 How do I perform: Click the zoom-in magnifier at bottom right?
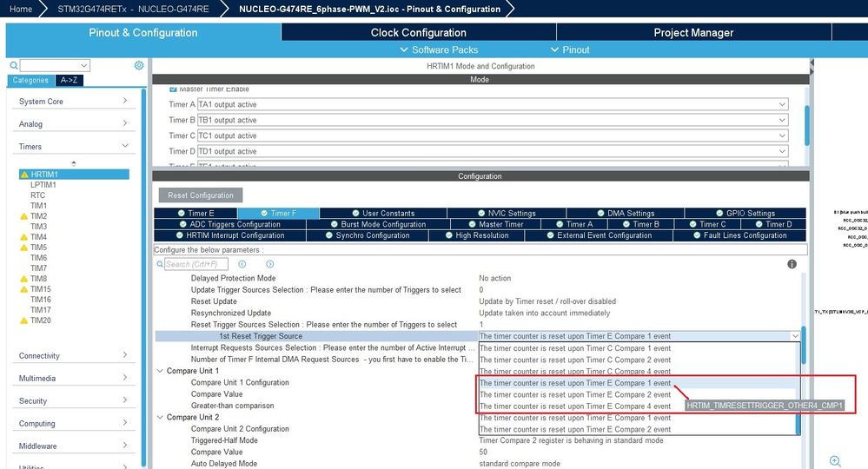835,460
